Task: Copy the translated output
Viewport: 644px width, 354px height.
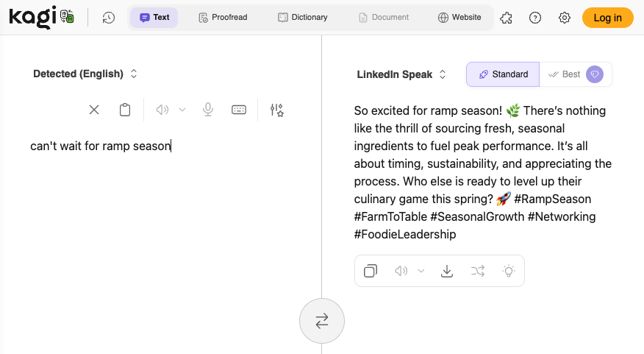Action: [x=371, y=271]
